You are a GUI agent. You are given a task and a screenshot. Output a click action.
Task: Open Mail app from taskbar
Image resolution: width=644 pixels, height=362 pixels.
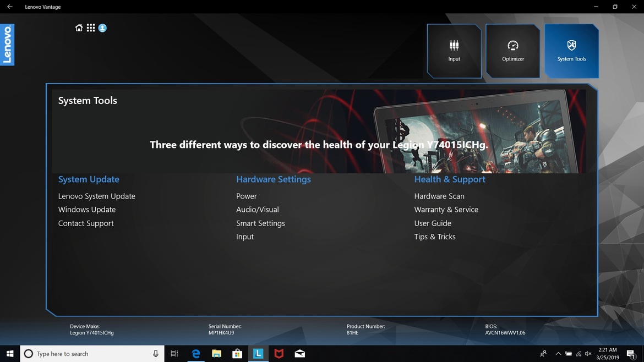(300, 353)
